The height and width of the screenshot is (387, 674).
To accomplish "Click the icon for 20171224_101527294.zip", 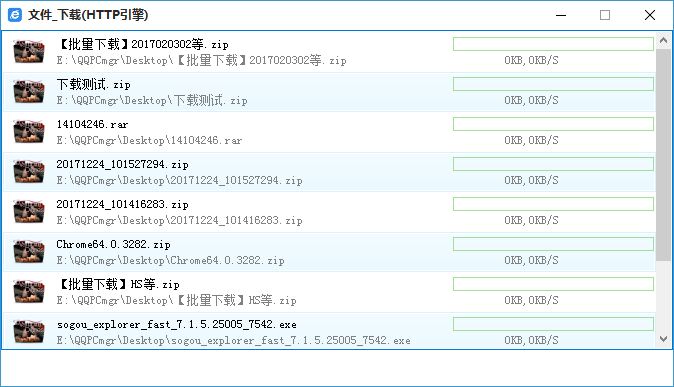I will tap(29, 172).
